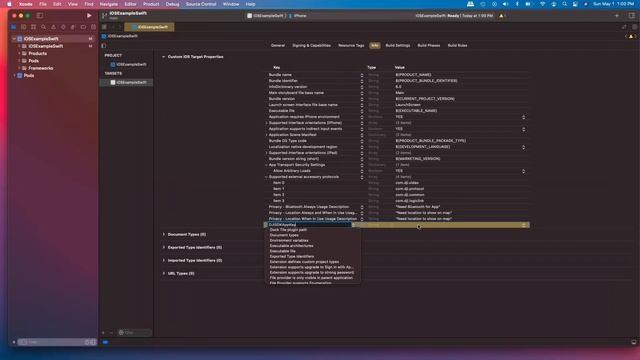
Task: Select iOSExampleSwift under PROJECT
Action: click(128, 64)
